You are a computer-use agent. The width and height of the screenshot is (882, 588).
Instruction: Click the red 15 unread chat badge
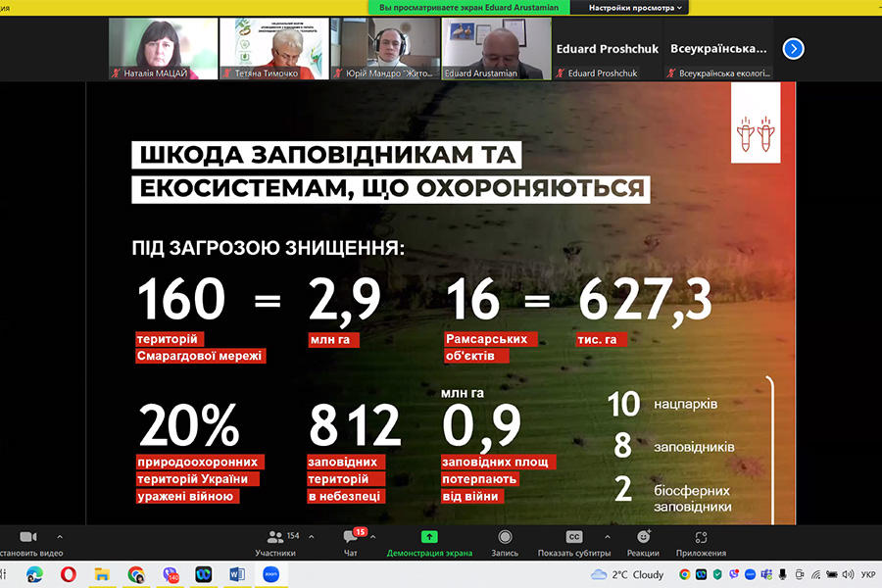(360, 532)
